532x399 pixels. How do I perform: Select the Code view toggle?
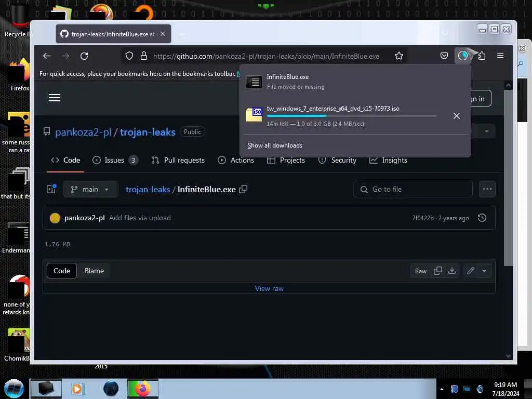62,271
